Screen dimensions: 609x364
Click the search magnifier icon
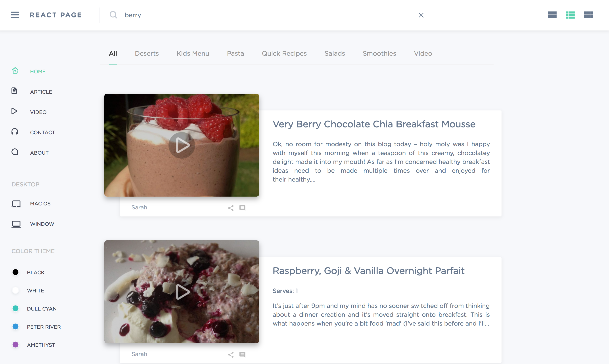[x=113, y=15]
